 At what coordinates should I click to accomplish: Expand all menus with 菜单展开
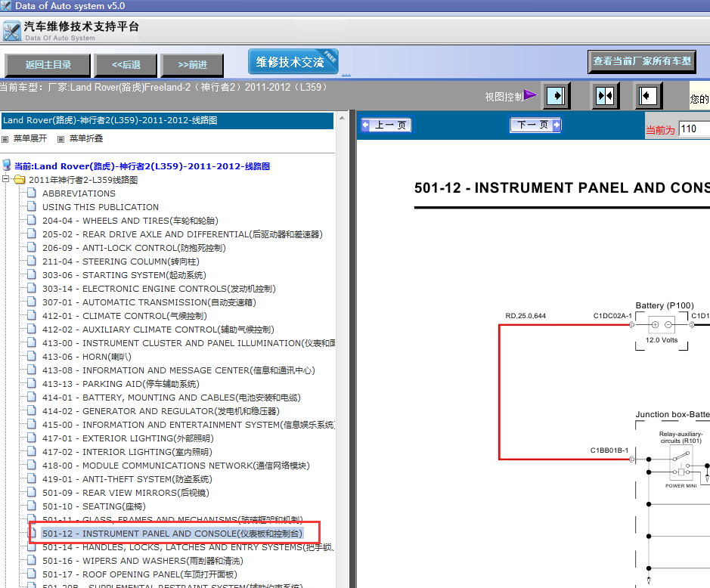click(29, 139)
